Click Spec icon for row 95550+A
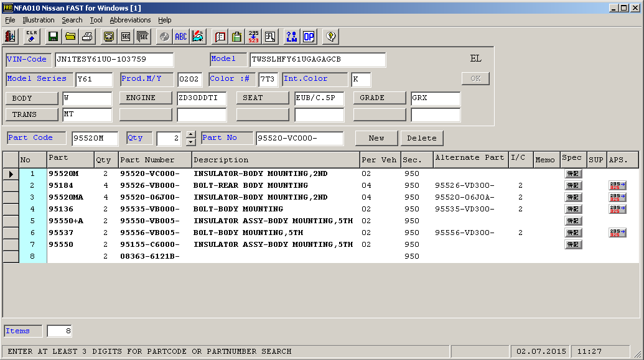The image size is (644, 360). pos(573,221)
